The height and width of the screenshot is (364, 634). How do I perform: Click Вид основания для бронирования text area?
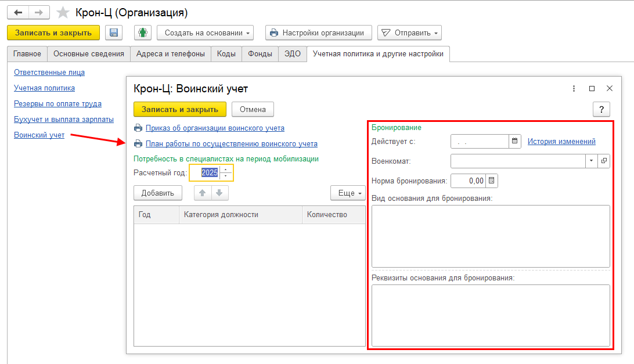[x=491, y=236]
